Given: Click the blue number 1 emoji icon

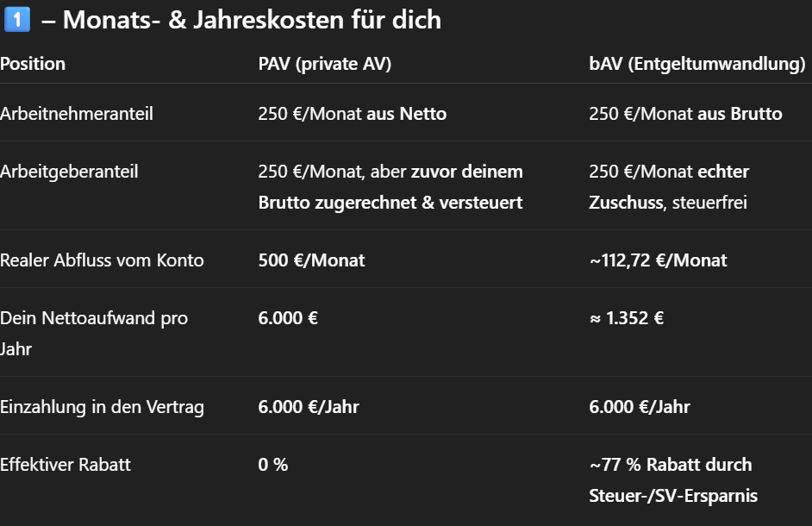Looking at the screenshot, I should [17, 20].
